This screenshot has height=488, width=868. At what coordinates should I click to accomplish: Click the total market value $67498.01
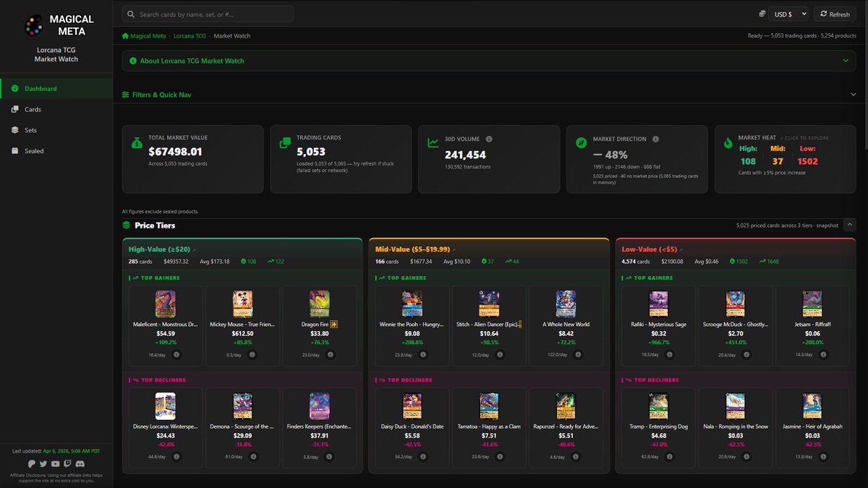[175, 152]
